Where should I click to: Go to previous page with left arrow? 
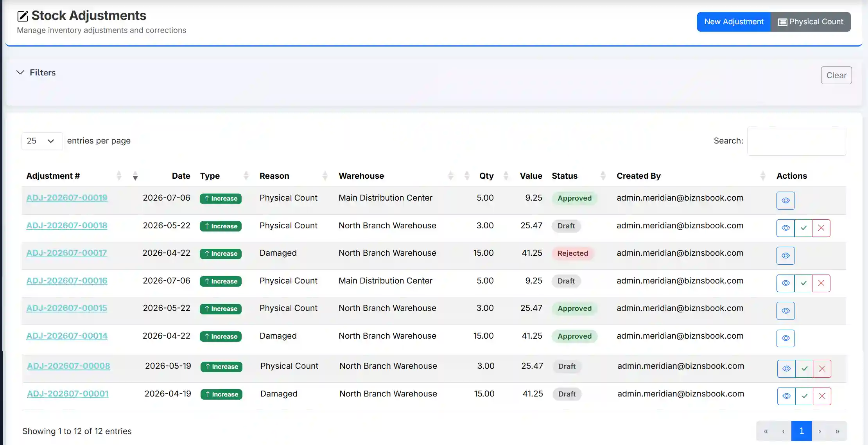click(x=783, y=431)
